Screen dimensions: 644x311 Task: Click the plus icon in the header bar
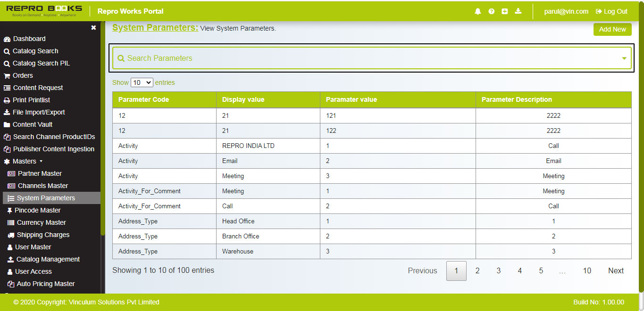point(504,11)
